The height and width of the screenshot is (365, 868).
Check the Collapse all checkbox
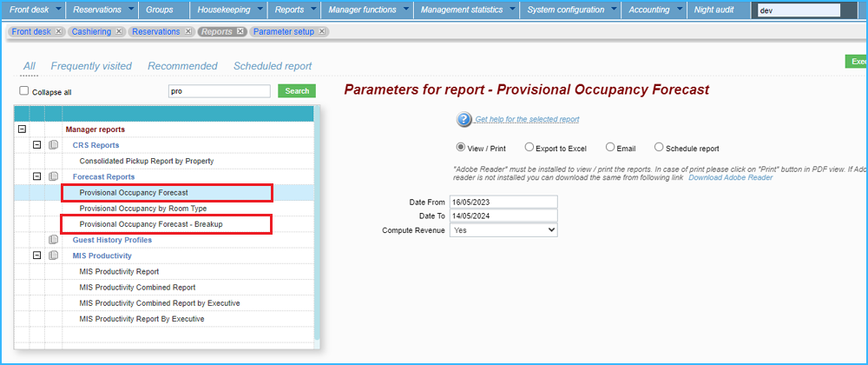tap(24, 91)
